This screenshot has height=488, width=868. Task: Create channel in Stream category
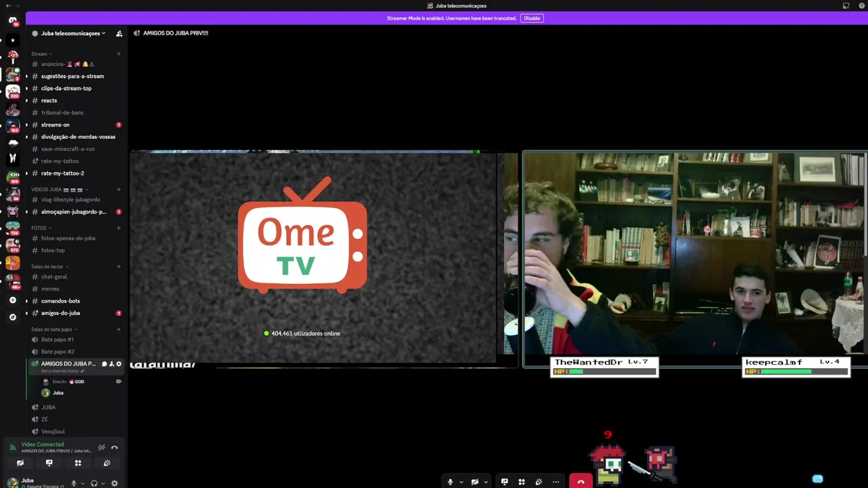point(119,54)
